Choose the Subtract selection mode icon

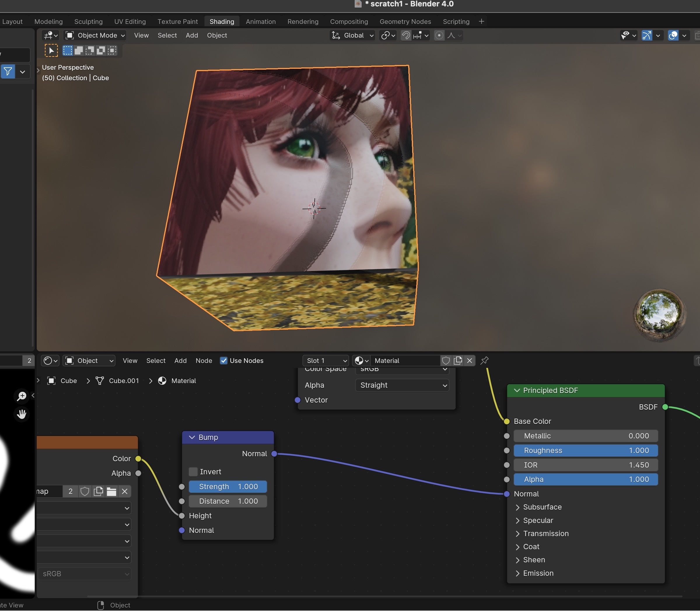90,50
